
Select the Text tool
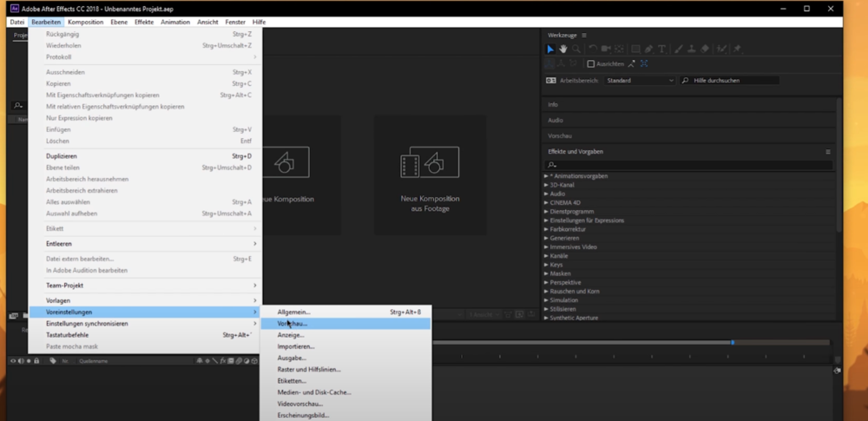(662, 49)
